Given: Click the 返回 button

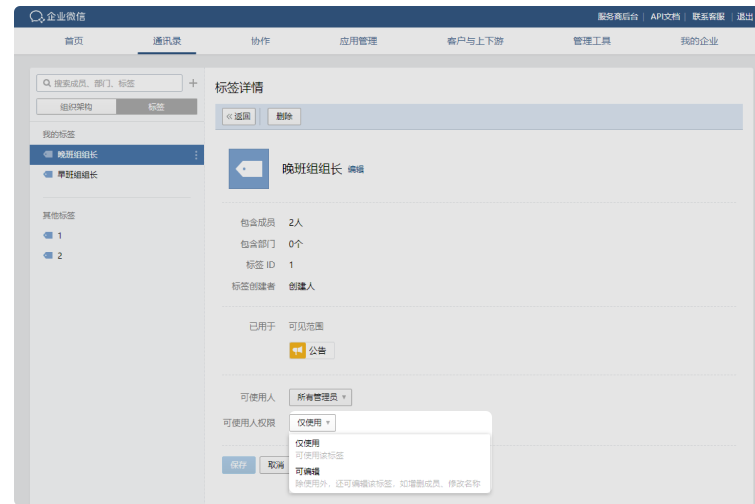Looking at the screenshot, I should click(239, 117).
